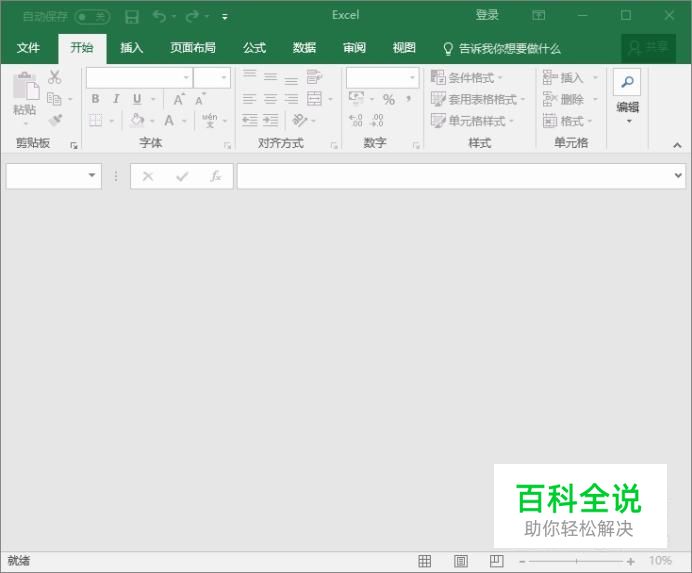Decrease indent

[250, 120]
